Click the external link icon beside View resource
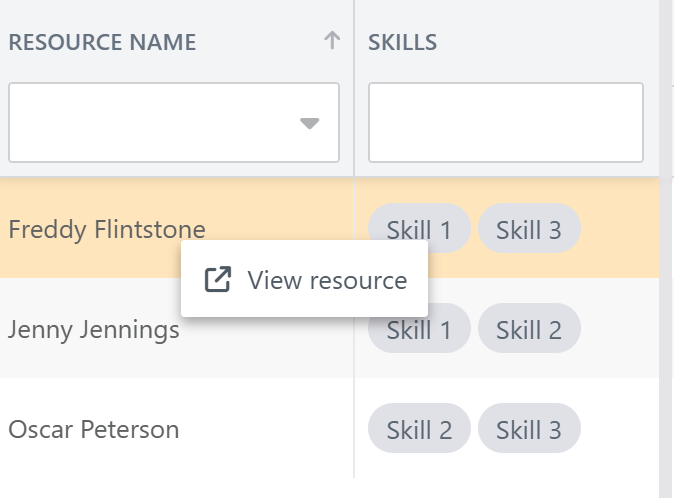 218,280
